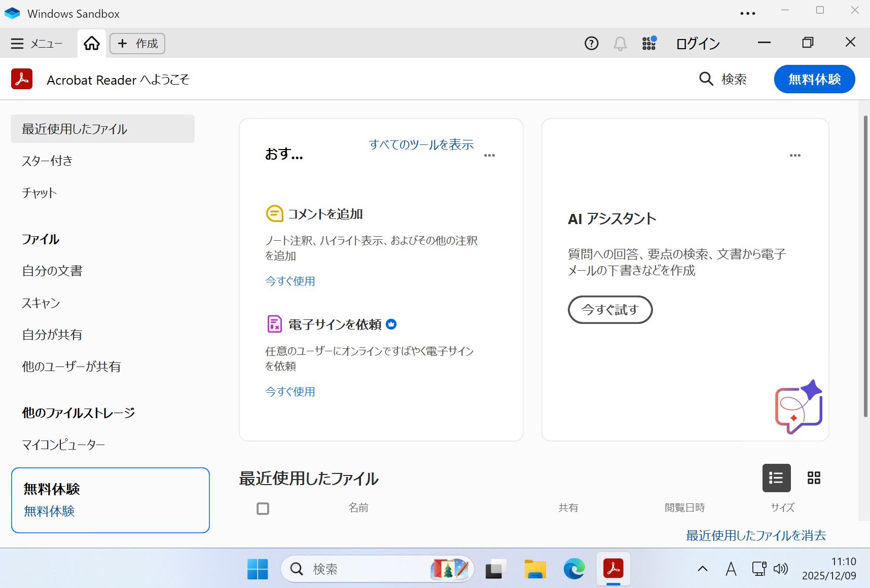This screenshot has height=588, width=870.
Task: Open the notification bell
Action: tap(620, 44)
